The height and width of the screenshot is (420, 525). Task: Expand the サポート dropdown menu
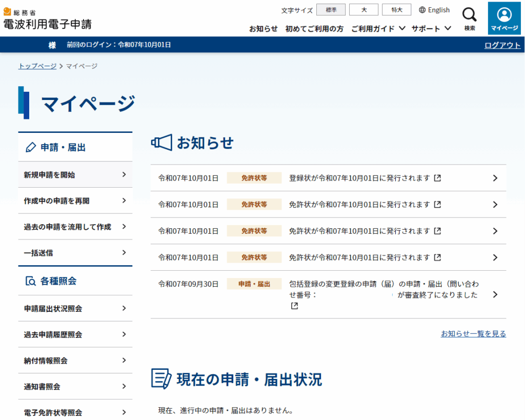(431, 29)
